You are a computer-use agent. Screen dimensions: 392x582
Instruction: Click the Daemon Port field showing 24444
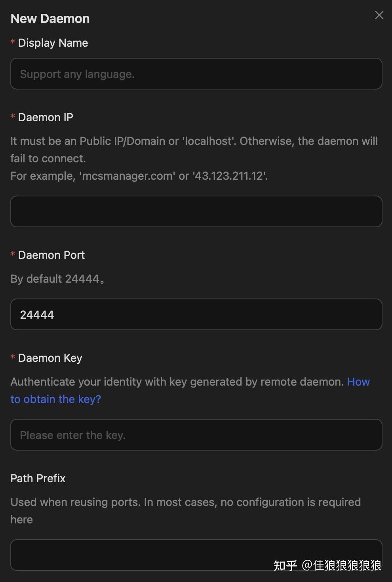pyautogui.click(x=196, y=315)
